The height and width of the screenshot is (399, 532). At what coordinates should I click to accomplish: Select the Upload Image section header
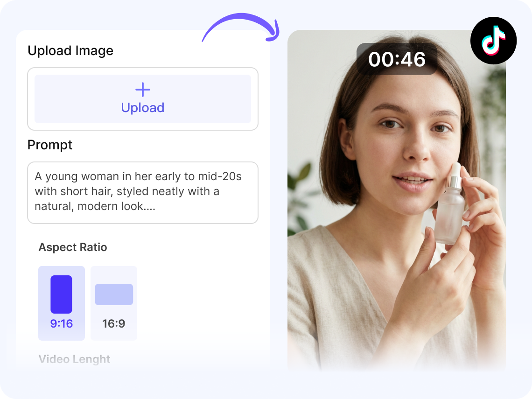pyautogui.click(x=71, y=50)
